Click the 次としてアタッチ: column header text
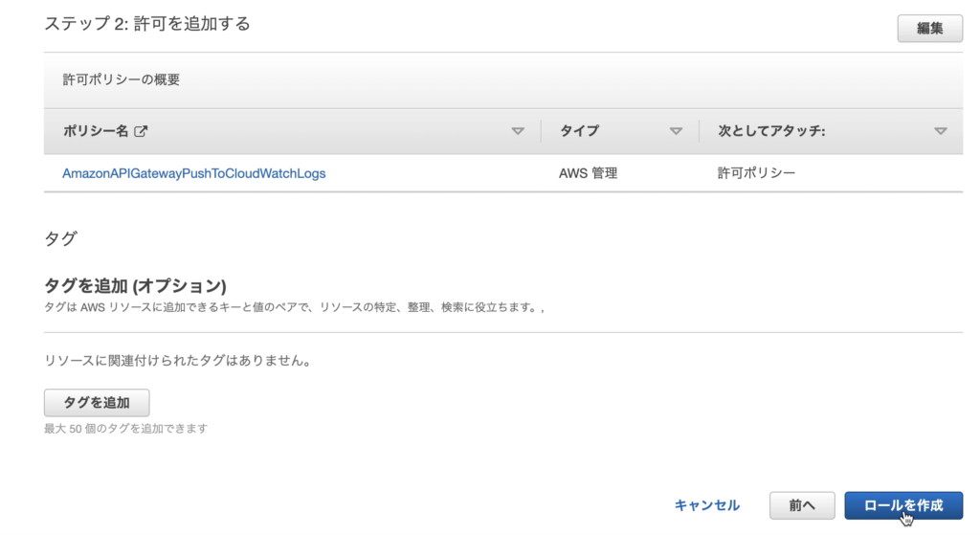This screenshot has width=980, height=535. [x=772, y=130]
